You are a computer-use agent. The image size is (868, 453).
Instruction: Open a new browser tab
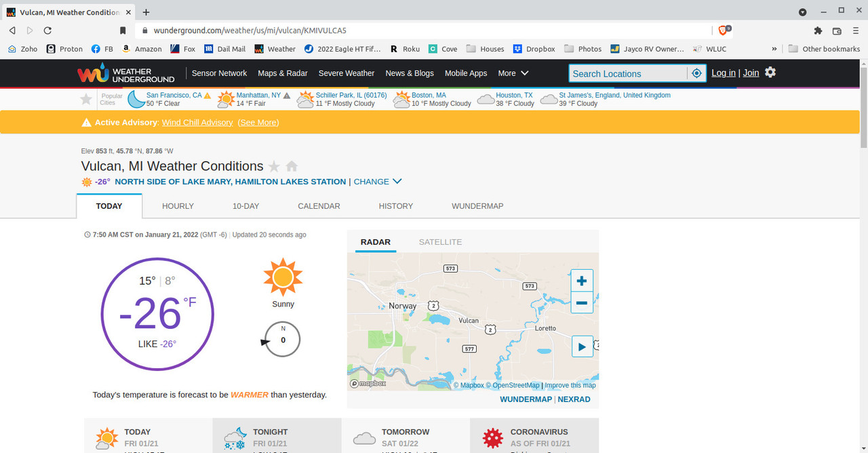pos(146,12)
